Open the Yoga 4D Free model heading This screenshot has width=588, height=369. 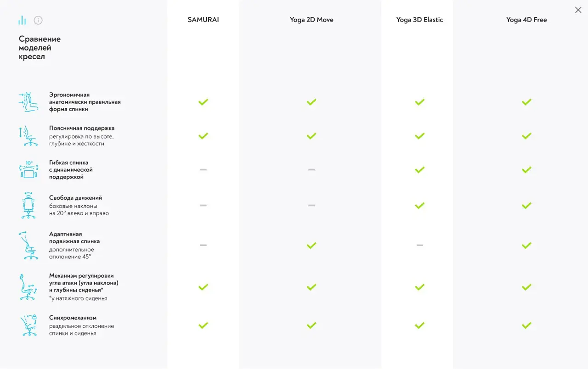526,20
